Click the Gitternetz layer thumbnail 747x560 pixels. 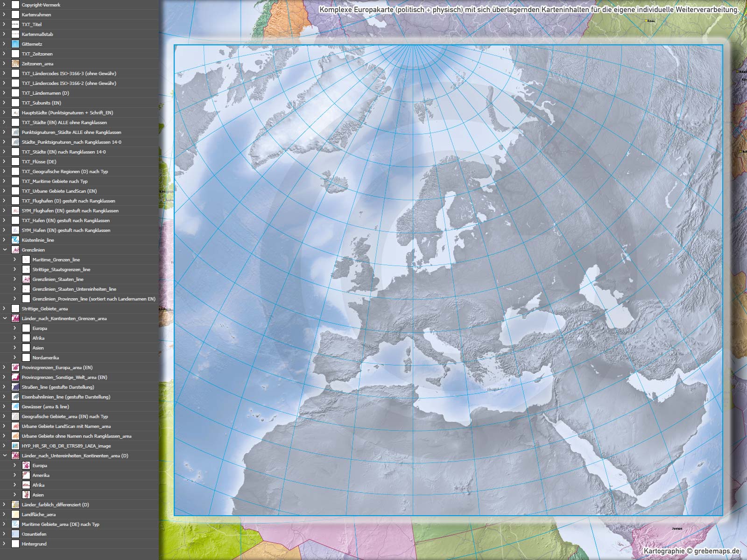click(15, 44)
